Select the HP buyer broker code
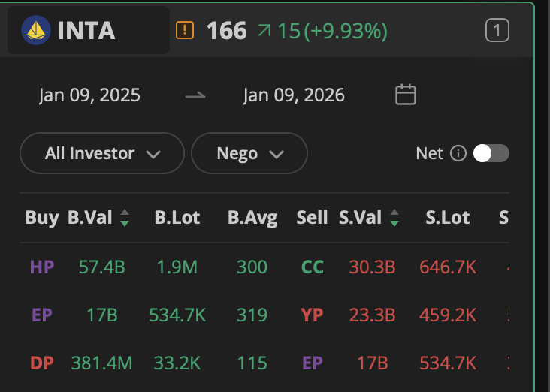 (x=42, y=267)
